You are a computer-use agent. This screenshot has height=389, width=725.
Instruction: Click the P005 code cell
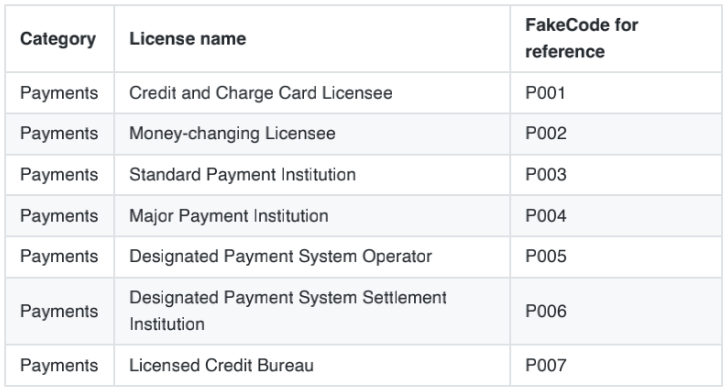tap(616, 257)
